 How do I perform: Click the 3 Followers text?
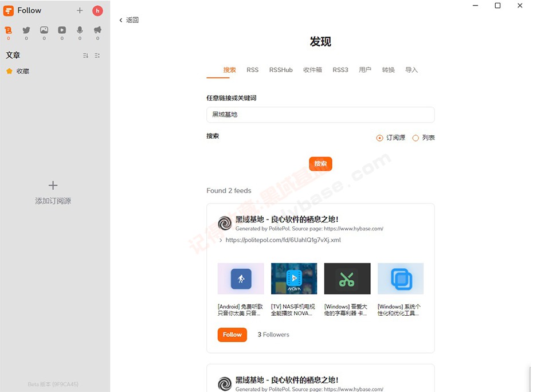click(273, 335)
